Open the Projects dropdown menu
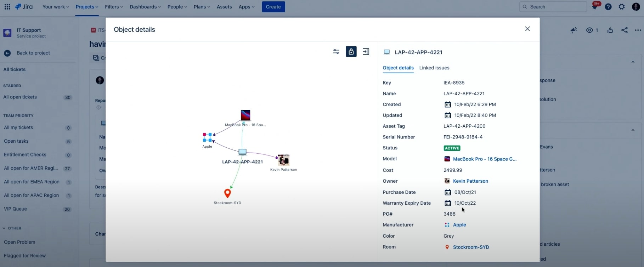Image resolution: width=644 pixels, height=267 pixels. 87,7
